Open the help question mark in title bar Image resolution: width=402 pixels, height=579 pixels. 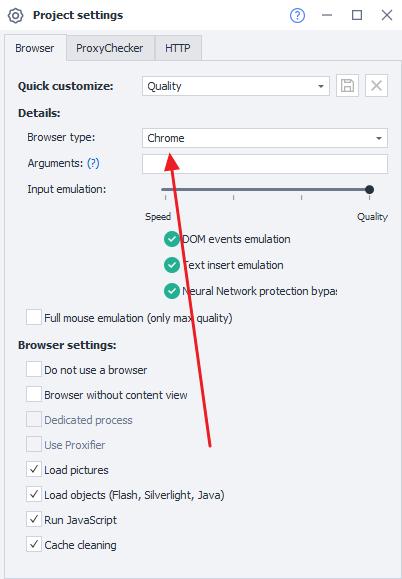pyautogui.click(x=297, y=16)
